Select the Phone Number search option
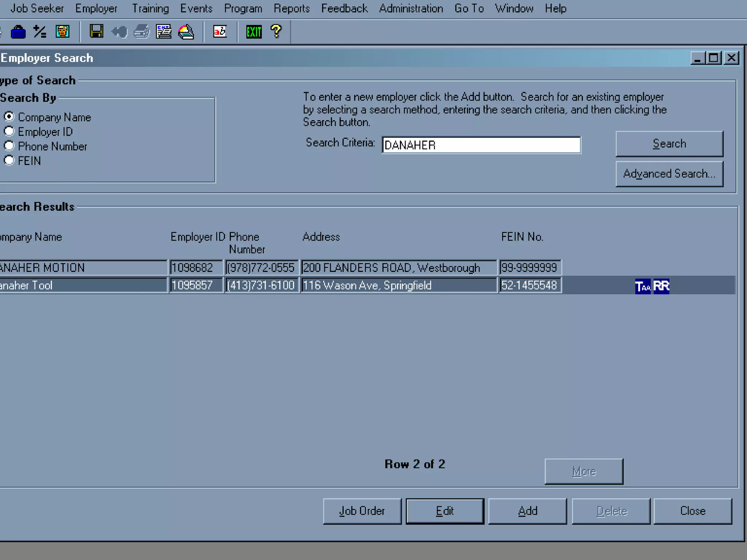The width and height of the screenshot is (747, 560). [x=9, y=146]
